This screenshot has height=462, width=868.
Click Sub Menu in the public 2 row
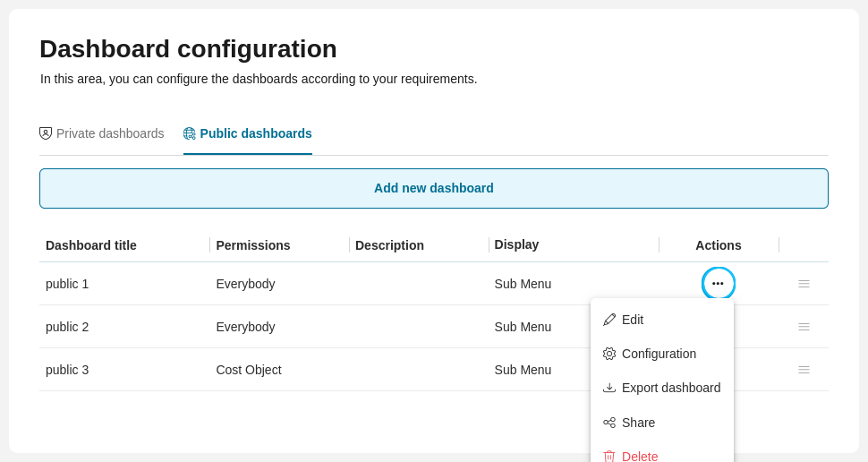tap(523, 327)
